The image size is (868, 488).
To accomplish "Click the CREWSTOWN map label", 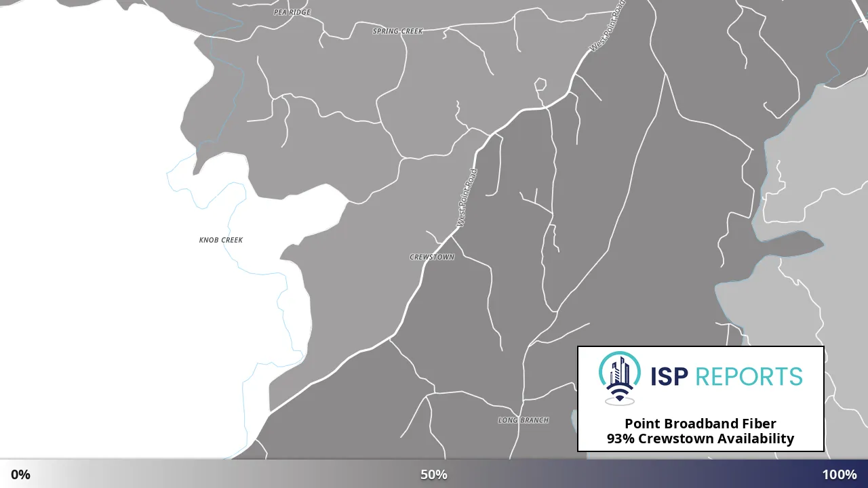I will pyautogui.click(x=432, y=258).
